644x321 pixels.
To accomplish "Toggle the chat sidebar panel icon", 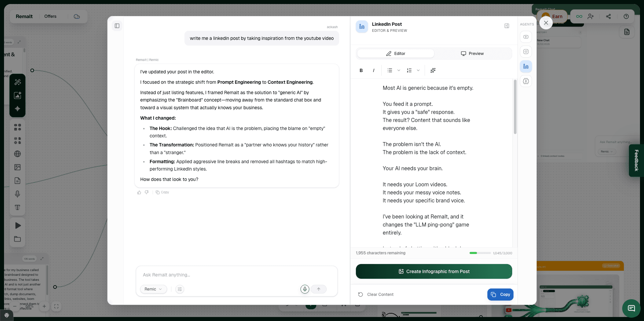I will pyautogui.click(x=117, y=26).
